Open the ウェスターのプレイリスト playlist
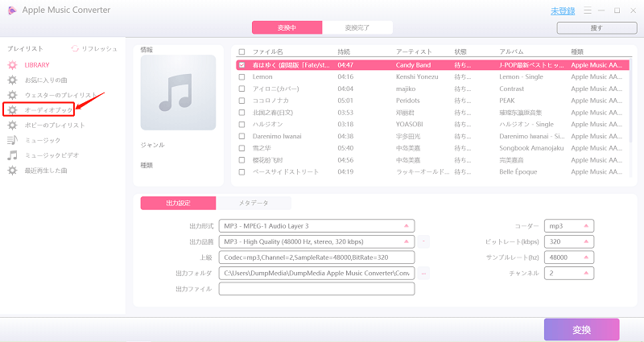The image size is (644, 342). [x=61, y=95]
